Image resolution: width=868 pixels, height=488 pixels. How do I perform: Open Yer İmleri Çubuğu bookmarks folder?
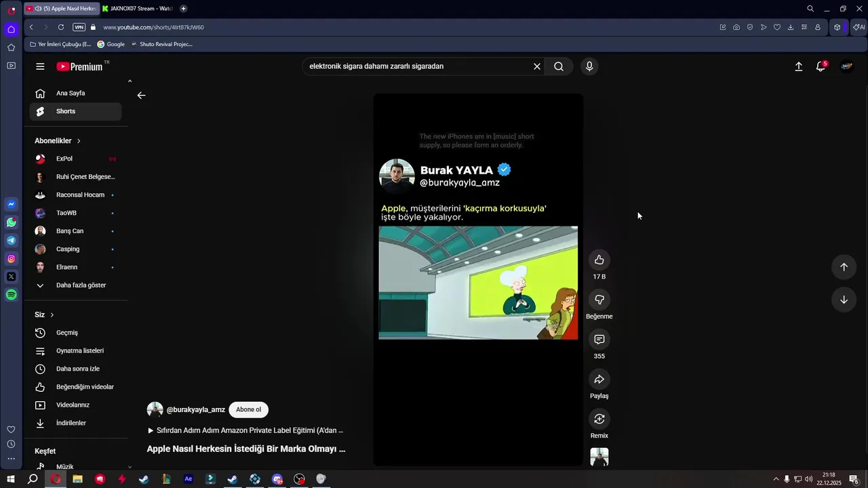60,44
